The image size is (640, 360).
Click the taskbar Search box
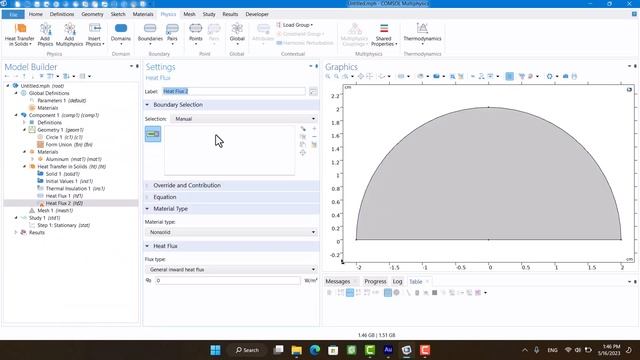click(248, 350)
